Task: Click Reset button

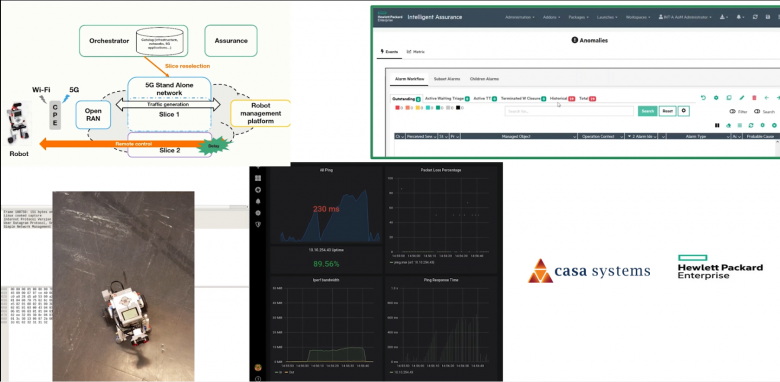Action: pyautogui.click(x=668, y=111)
